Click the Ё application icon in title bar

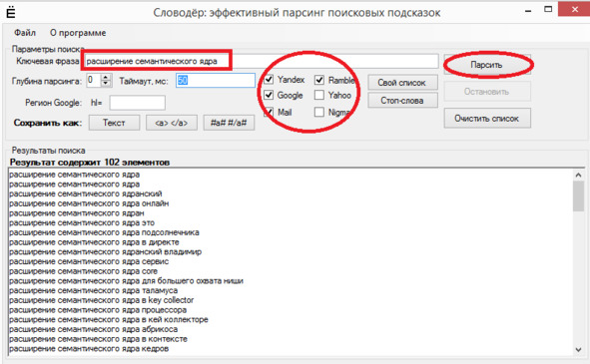coord(11,12)
